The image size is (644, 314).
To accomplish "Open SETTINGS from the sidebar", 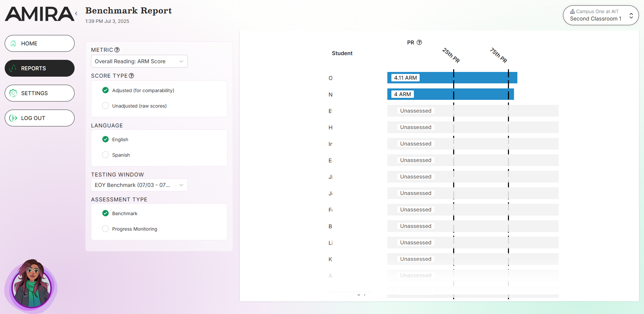I will click(x=40, y=93).
